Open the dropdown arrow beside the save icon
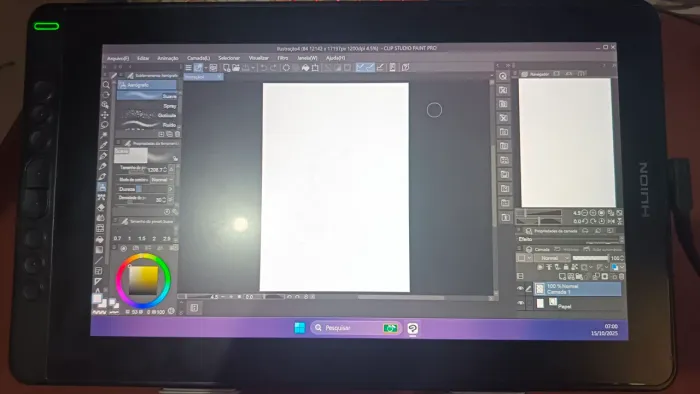Image resolution: width=700 pixels, height=394 pixels. (x=253, y=68)
